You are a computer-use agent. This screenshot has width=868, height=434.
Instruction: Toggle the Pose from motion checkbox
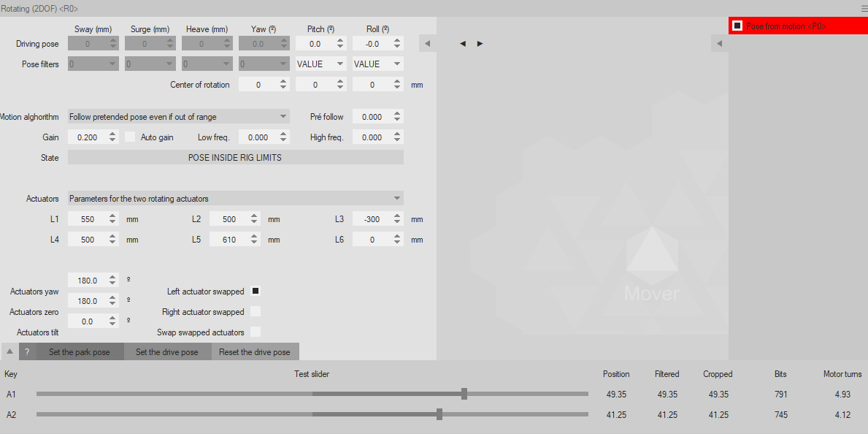point(737,26)
